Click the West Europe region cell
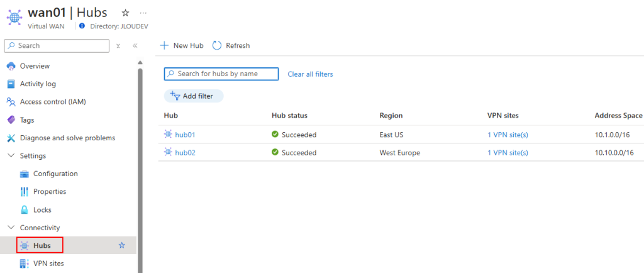This screenshot has height=273, width=644. (399, 153)
